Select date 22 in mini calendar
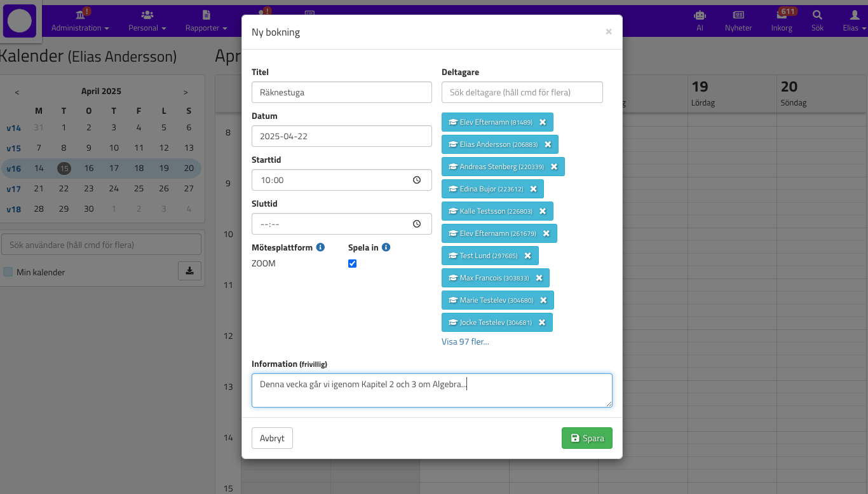The image size is (868, 494). (x=64, y=189)
